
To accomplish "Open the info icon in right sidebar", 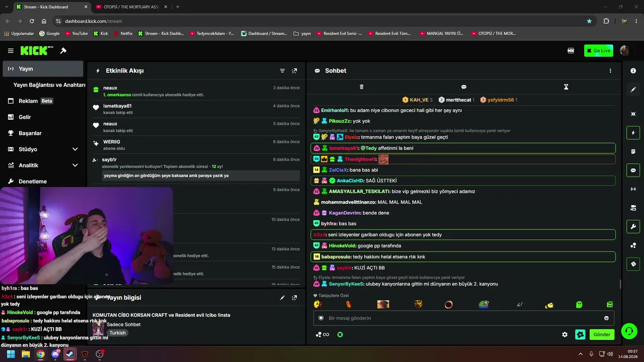I will [633, 71].
